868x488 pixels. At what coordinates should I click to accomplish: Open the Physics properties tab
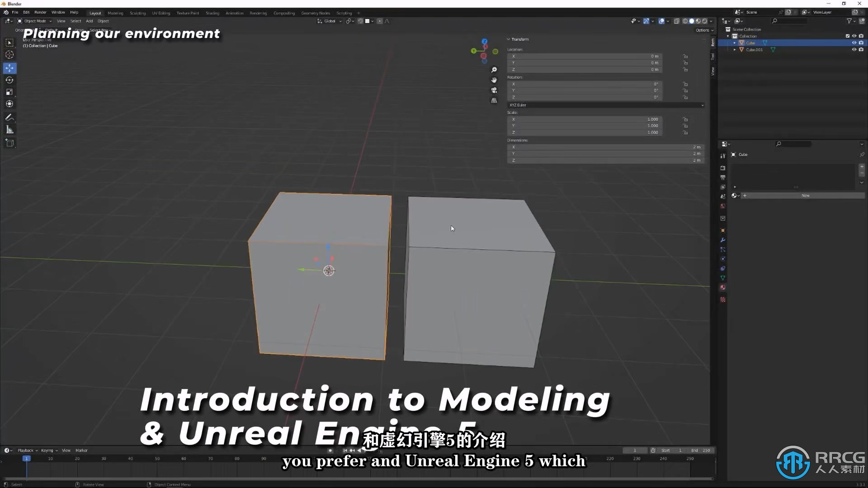[722, 259]
